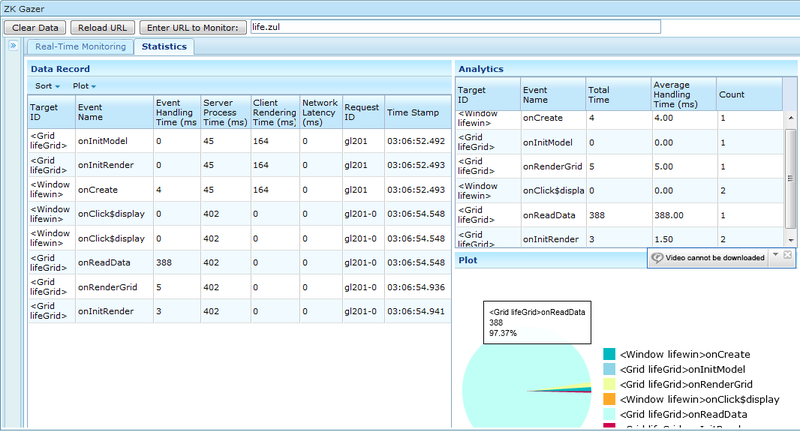Click the yellow onRenderGrid legend swatch
800x432 pixels.
click(x=610, y=384)
